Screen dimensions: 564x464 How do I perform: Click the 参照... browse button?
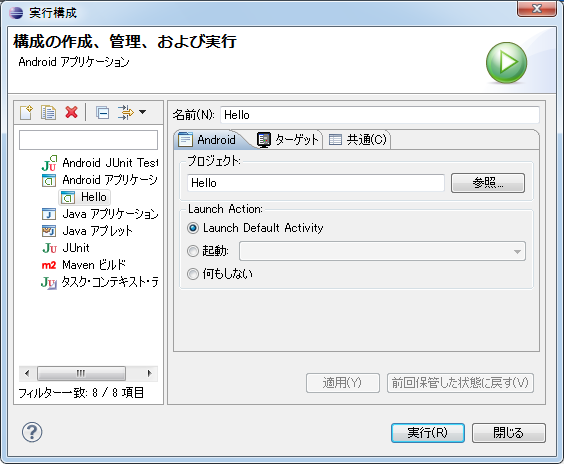point(488,183)
